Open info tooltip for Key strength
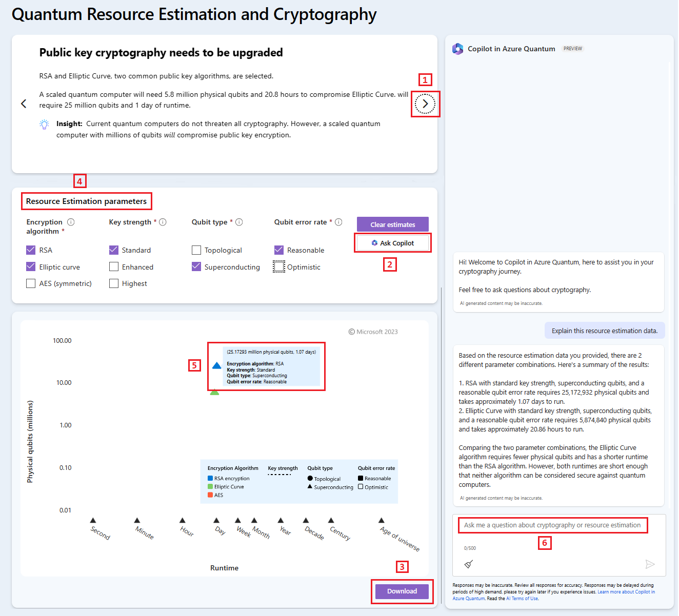Image resolution: width=679 pixels, height=616 pixels. pyautogui.click(x=163, y=221)
